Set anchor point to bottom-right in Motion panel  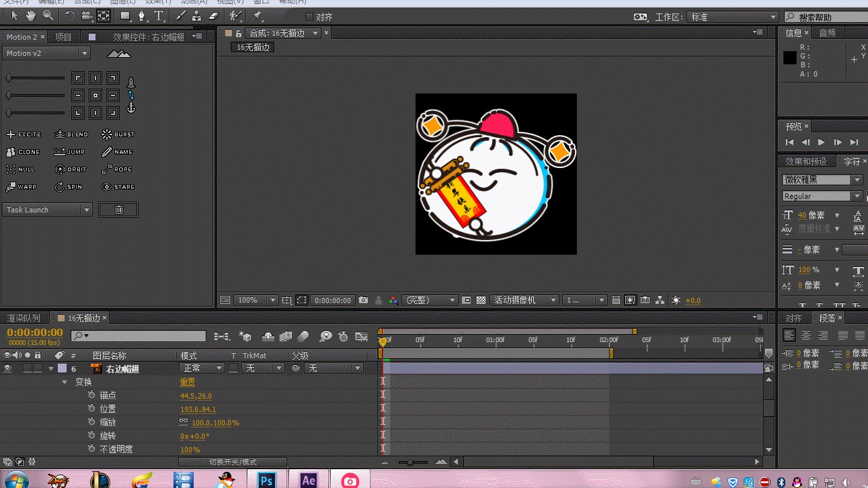[x=113, y=113]
